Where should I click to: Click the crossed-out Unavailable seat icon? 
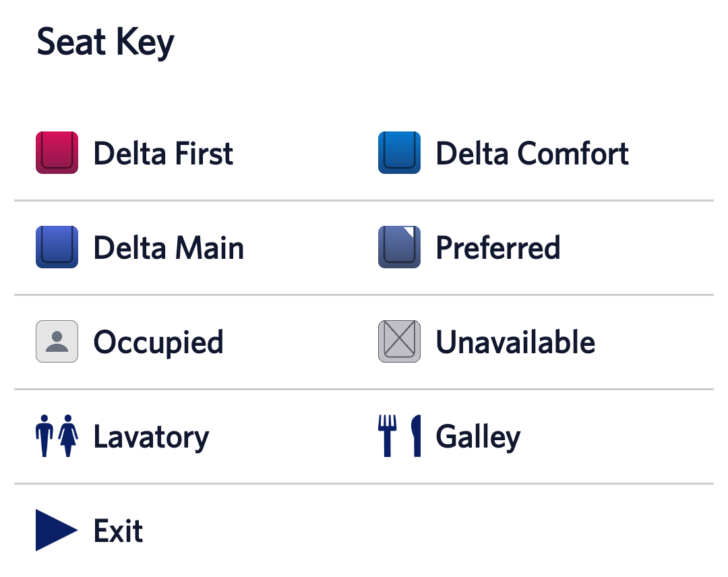[x=399, y=341]
